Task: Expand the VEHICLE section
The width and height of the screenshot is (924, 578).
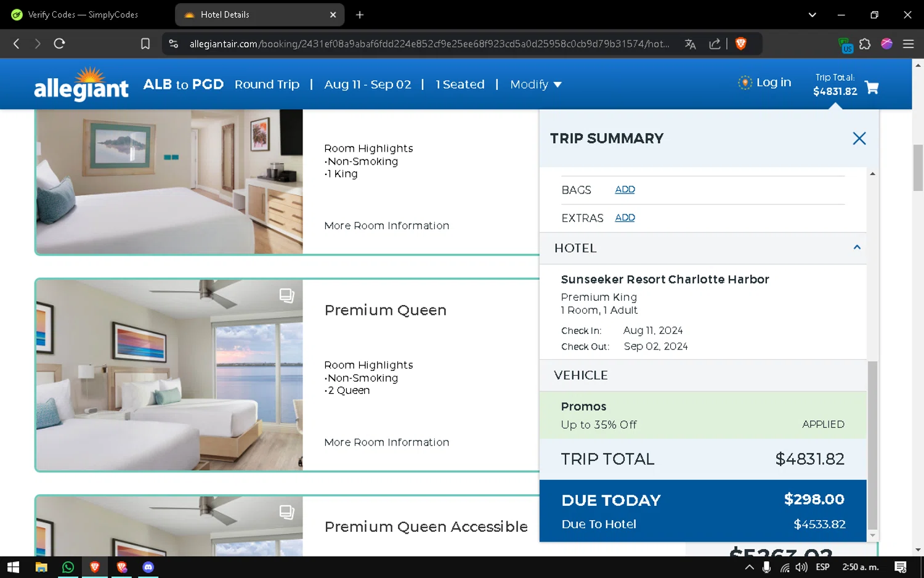Action: 703,375
